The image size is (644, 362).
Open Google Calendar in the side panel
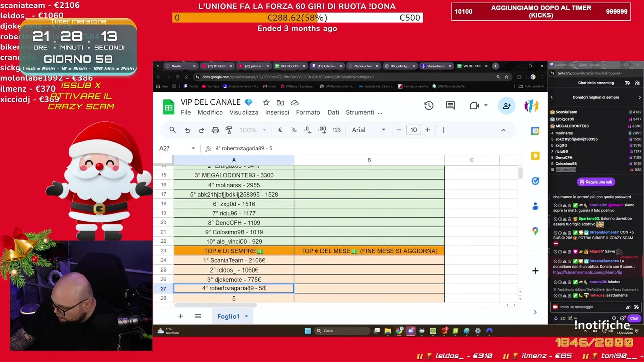tap(535, 131)
